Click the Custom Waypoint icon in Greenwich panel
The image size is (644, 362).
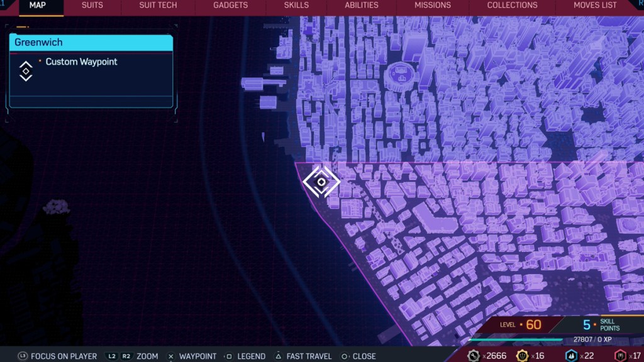(x=26, y=70)
